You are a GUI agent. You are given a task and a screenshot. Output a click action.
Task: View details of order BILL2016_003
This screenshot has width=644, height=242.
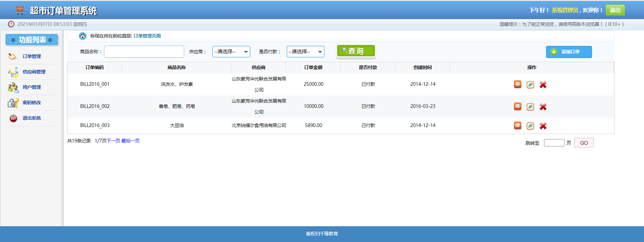point(518,126)
